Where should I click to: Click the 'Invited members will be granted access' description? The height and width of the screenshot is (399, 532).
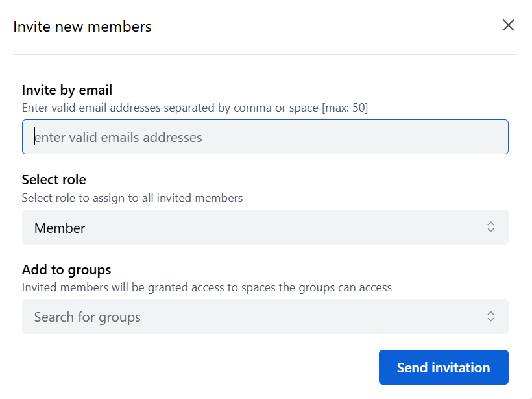click(x=206, y=287)
